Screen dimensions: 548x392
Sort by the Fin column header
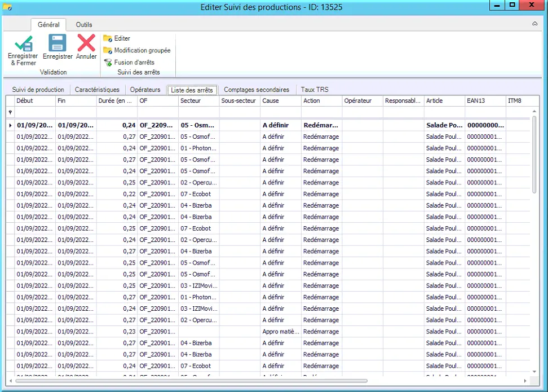pyautogui.click(x=76, y=101)
